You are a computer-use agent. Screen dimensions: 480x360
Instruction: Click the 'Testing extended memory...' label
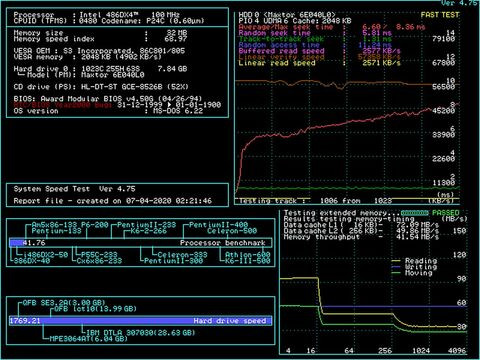[x=341, y=213]
